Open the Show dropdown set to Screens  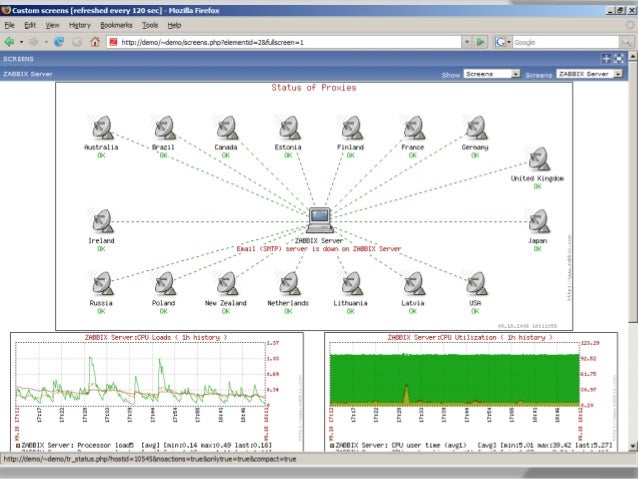point(492,74)
